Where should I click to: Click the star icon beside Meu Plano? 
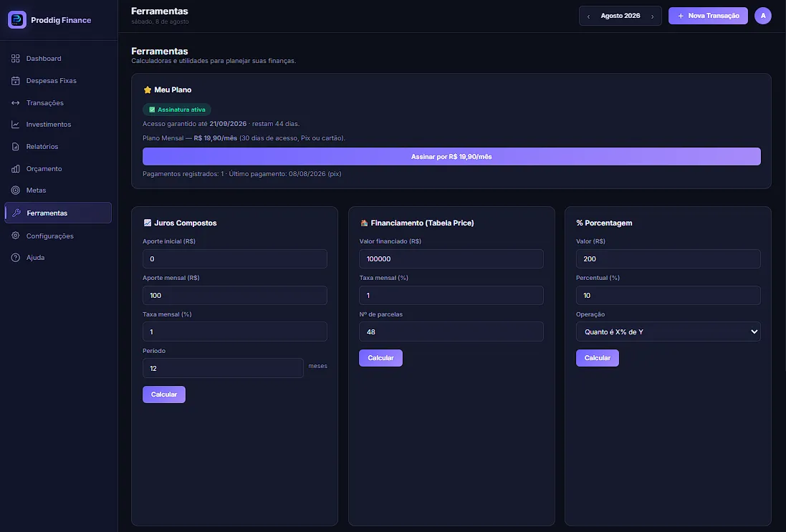pyautogui.click(x=148, y=90)
